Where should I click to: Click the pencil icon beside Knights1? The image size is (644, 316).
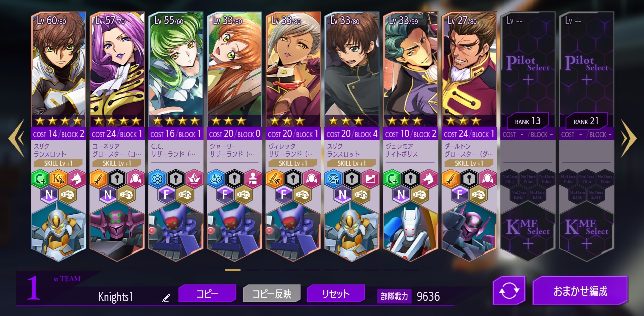coord(166,298)
